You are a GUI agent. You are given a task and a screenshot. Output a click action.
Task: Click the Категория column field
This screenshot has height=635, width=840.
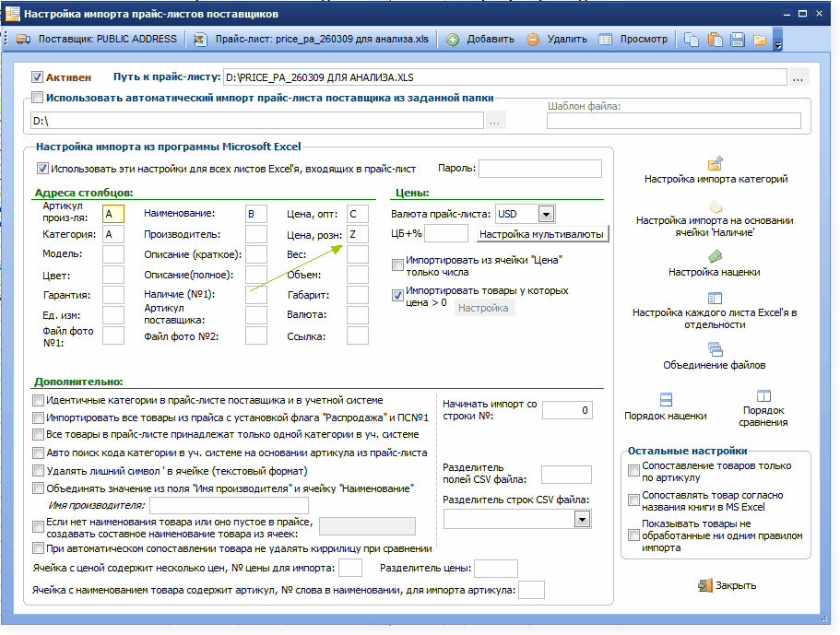[x=113, y=234]
